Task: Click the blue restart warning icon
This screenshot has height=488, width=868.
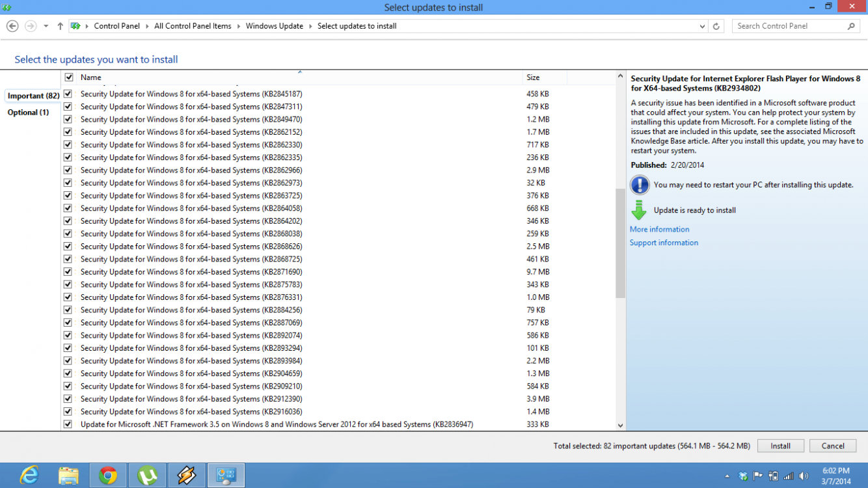Action: [640, 185]
